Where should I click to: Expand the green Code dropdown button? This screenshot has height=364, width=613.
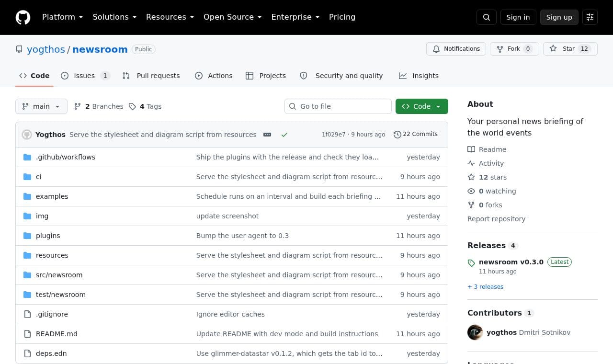click(x=422, y=106)
